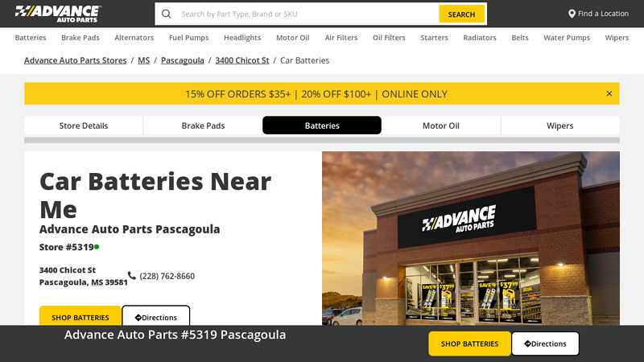Call the store at (228) 762-8660

(x=167, y=276)
